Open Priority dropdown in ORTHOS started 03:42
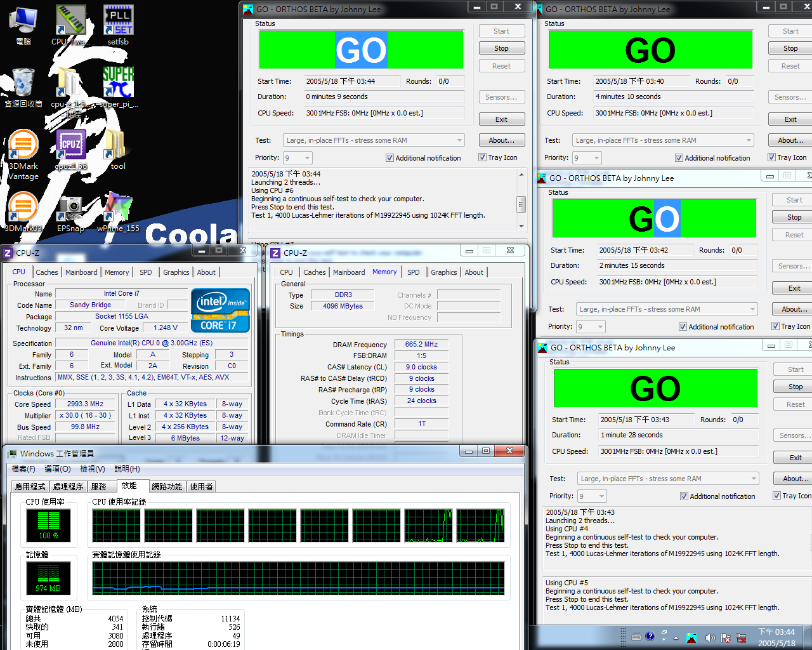The width and height of the screenshot is (812, 650). [591, 327]
